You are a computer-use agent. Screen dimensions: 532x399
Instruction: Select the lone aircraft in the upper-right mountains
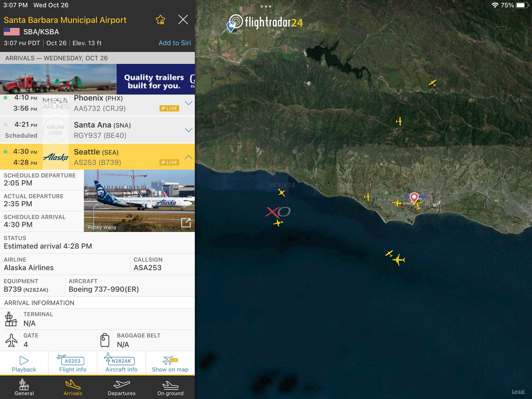pos(432,83)
